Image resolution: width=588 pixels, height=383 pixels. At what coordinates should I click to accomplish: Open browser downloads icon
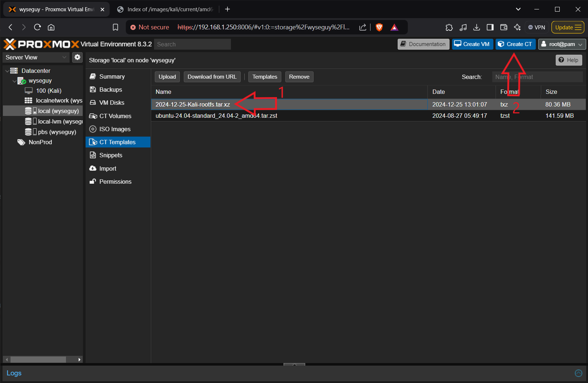[477, 27]
